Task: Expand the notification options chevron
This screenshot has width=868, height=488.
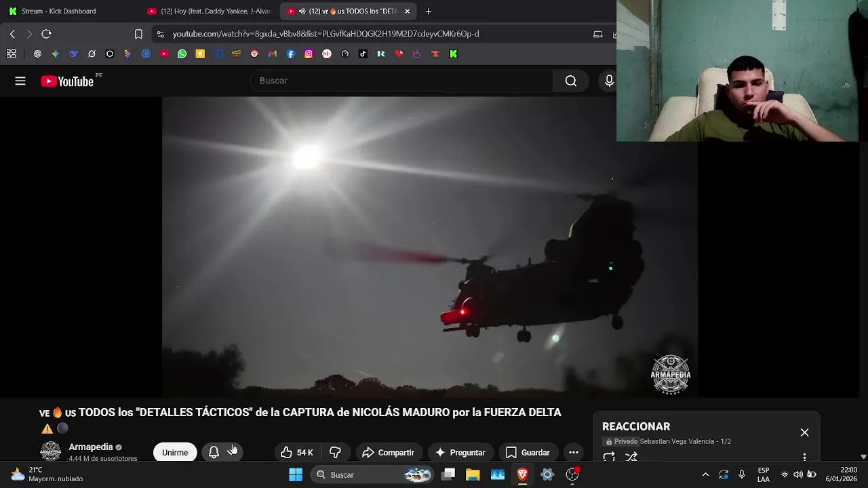Action: point(233,452)
